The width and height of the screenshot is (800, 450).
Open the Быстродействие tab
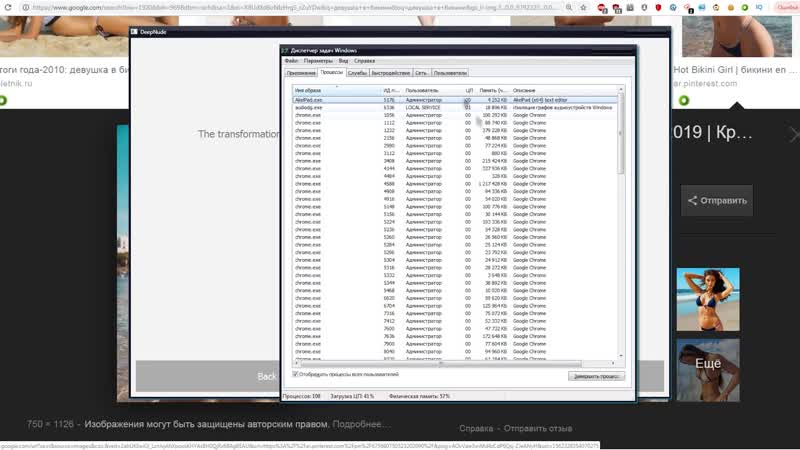(390, 73)
